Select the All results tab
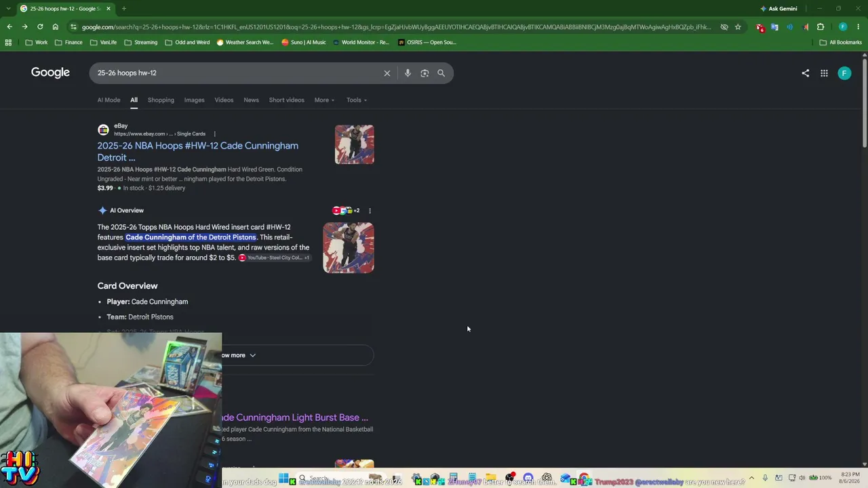The height and width of the screenshot is (488, 868). [x=134, y=100]
